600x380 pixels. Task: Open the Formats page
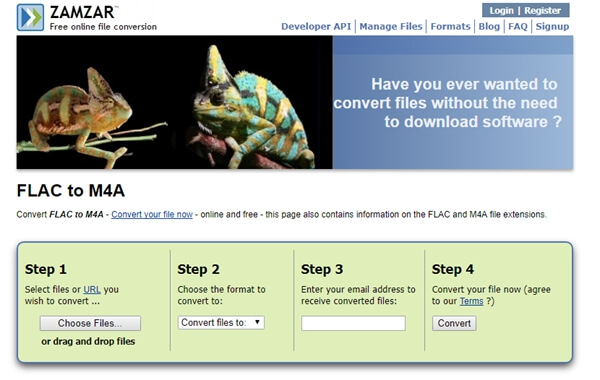click(x=450, y=26)
